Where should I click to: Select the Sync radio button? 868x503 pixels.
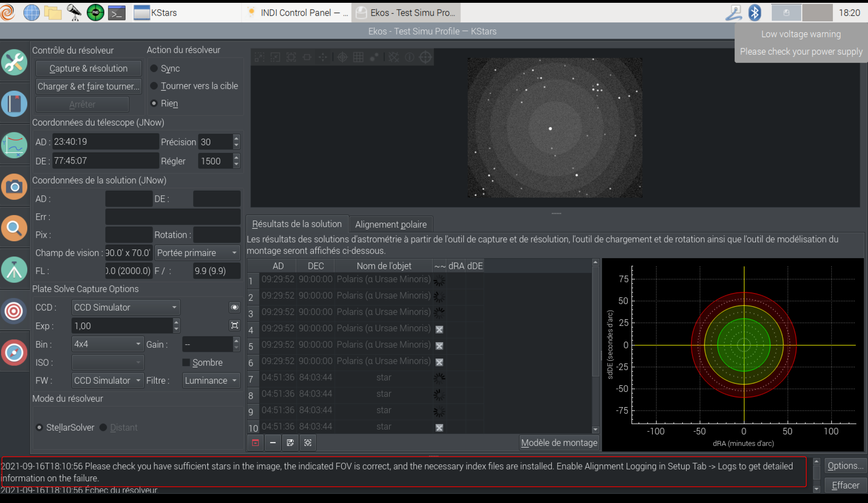click(x=154, y=68)
